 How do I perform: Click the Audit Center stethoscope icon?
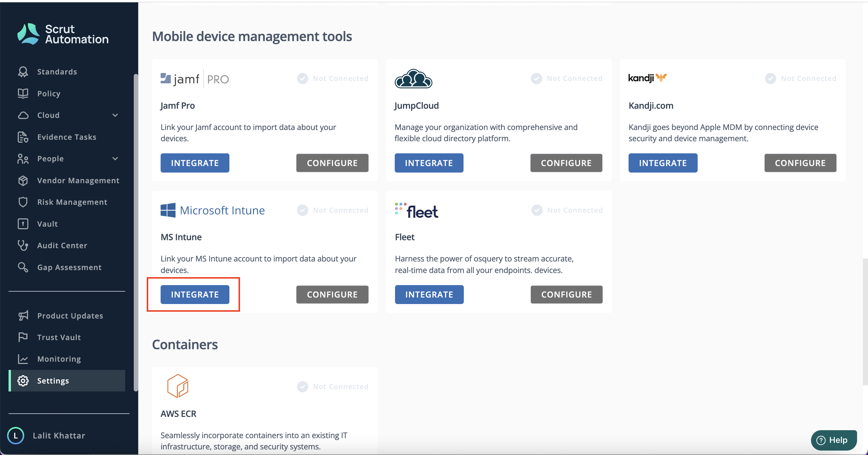coord(23,245)
